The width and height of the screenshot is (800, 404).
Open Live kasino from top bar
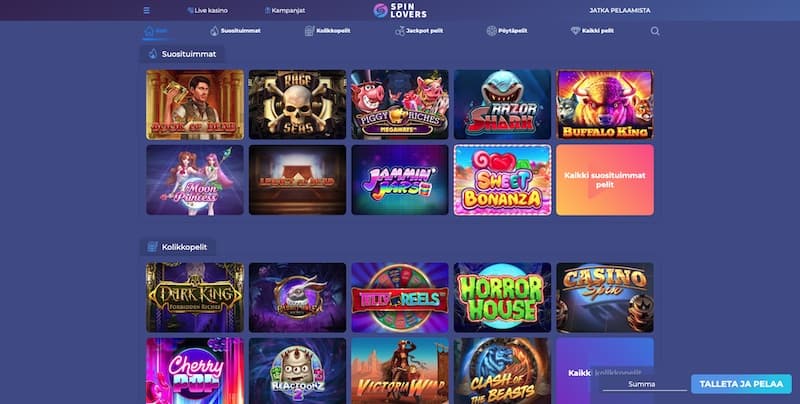[208, 10]
